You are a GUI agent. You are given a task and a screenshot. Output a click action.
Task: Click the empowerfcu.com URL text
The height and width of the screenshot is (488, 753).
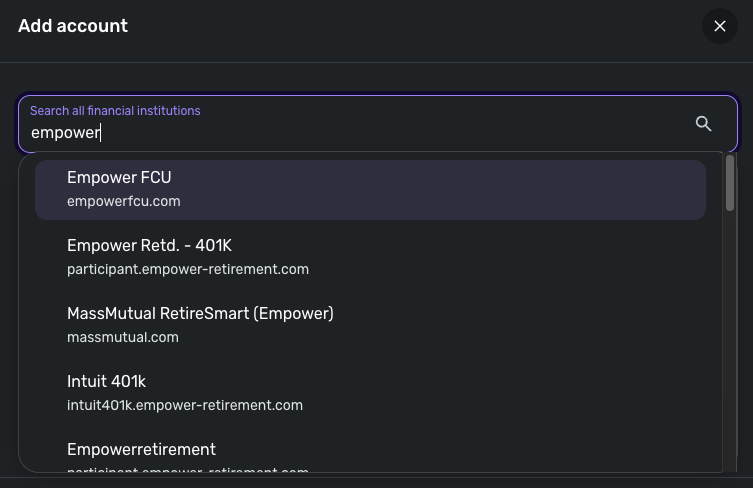point(123,201)
